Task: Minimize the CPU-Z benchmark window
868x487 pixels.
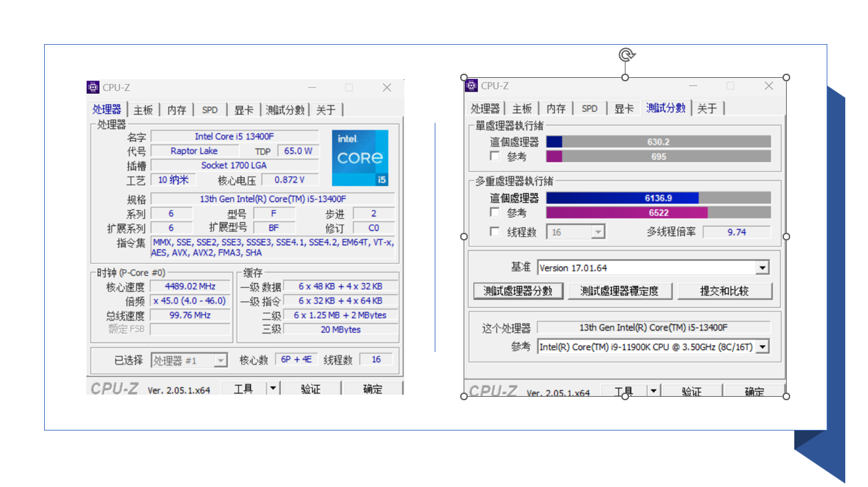Action: [692, 86]
